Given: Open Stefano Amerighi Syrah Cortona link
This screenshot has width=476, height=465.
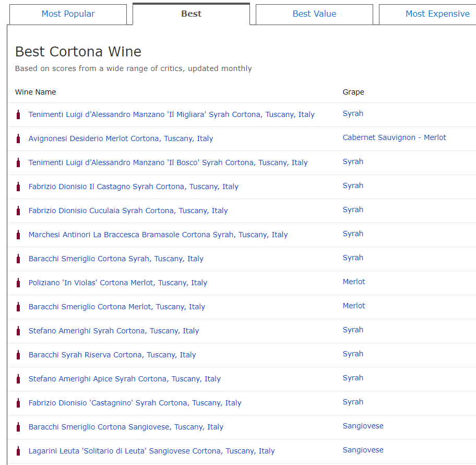Looking at the screenshot, I should tap(114, 331).
